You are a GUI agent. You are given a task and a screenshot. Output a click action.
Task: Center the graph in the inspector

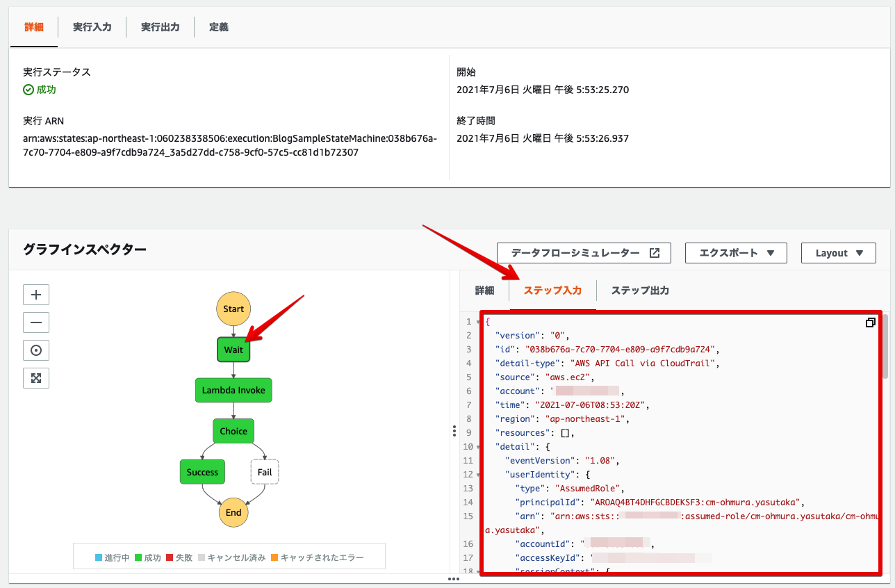[x=35, y=350]
